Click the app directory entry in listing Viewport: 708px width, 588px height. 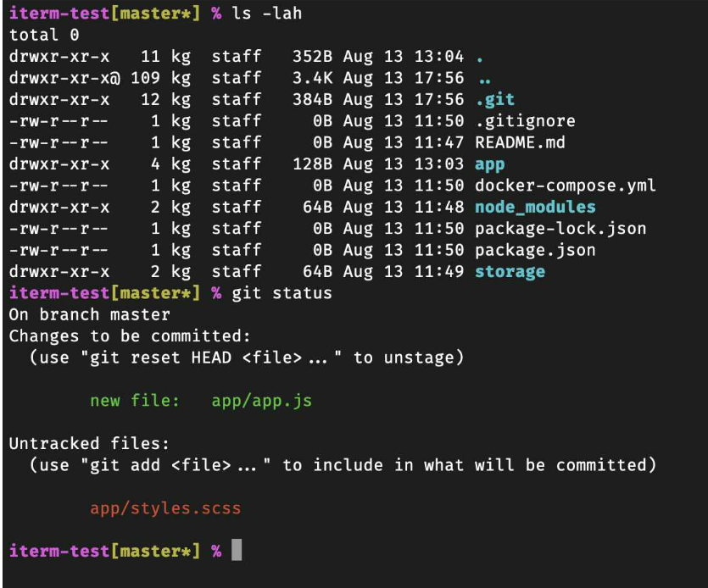tap(490, 164)
